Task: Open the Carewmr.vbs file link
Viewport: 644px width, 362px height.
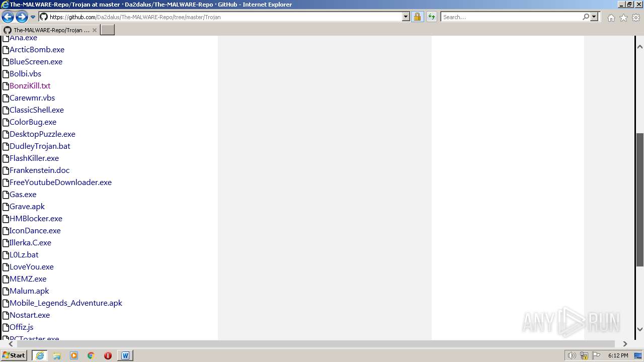Action: [x=32, y=98]
